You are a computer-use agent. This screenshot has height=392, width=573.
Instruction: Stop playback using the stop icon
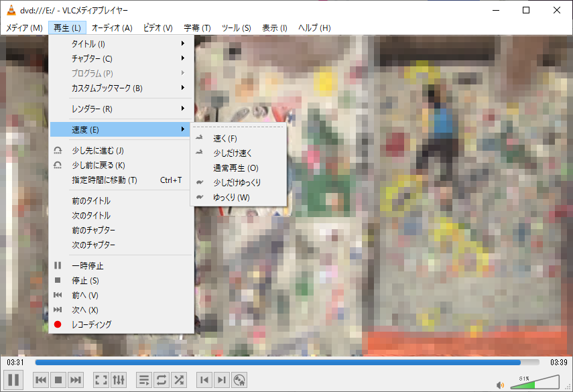point(58,379)
